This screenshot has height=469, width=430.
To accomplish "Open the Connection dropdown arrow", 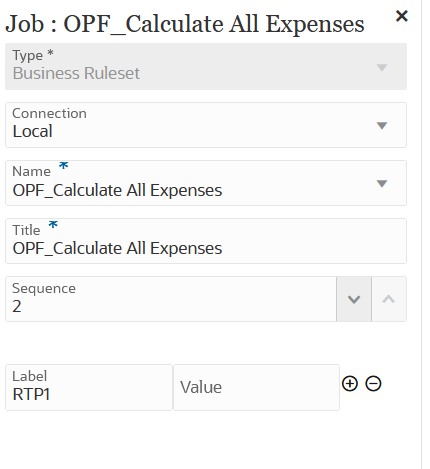I will tap(382, 126).
